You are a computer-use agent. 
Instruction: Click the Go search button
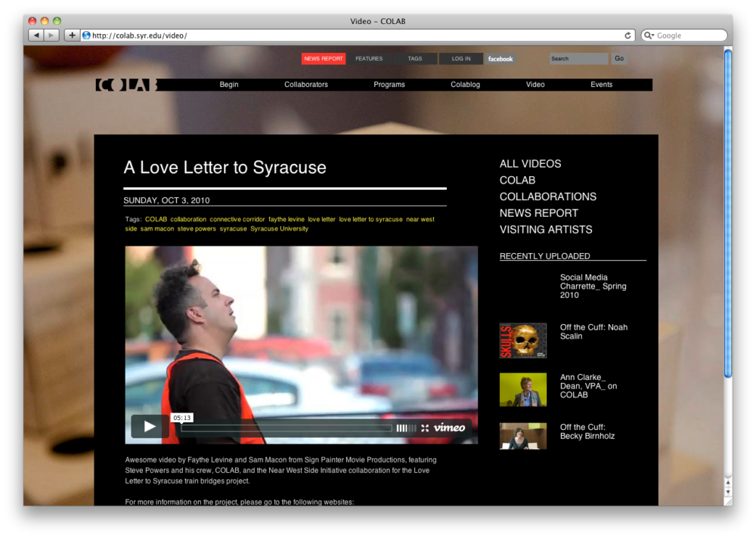[x=619, y=59]
